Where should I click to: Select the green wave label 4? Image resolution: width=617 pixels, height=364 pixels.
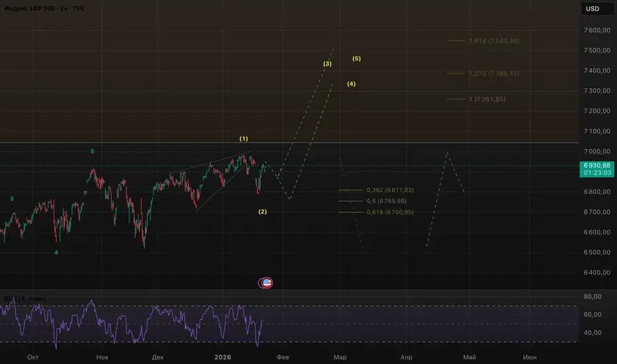[56, 253]
